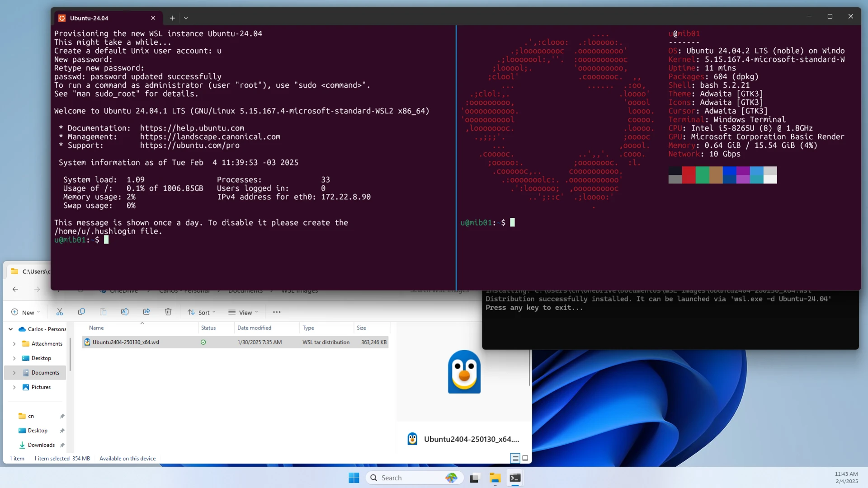This screenshot has width=868, height=488.
Task: Click the Ubuntu icon on the terminal tab
Action: (x=62, y=18)
